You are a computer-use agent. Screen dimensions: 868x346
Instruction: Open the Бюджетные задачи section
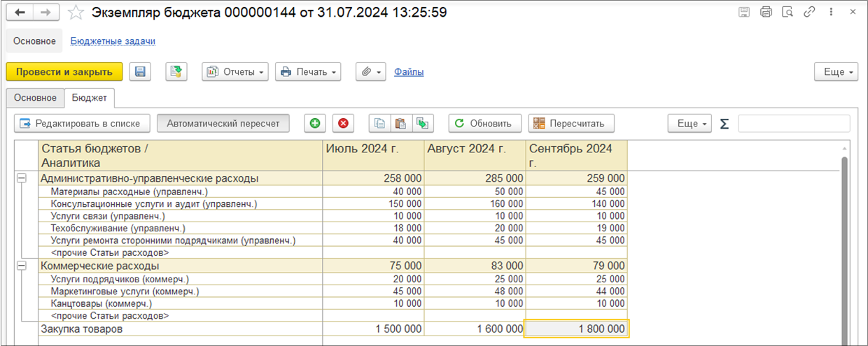[113, 41]
